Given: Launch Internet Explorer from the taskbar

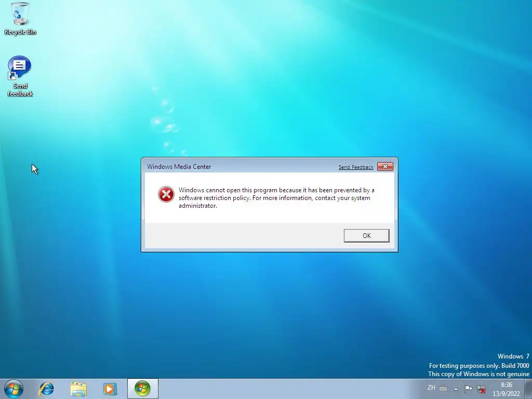Looking at the screenshot, I should 46,389.
